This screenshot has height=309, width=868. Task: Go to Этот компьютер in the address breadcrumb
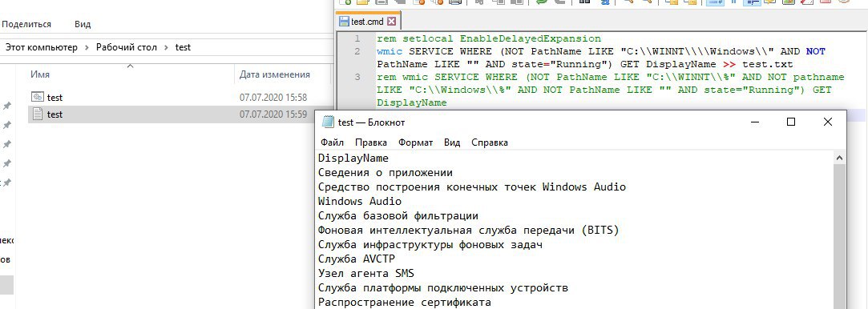[42, 47]
